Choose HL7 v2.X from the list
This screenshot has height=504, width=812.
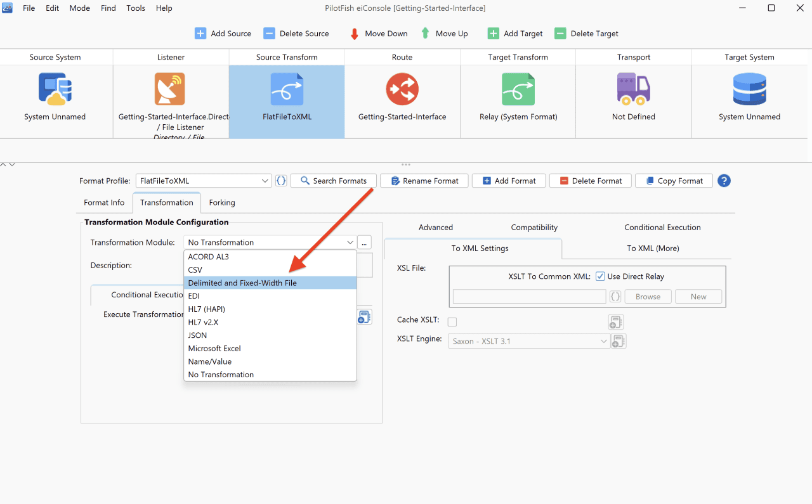(270, 322)
